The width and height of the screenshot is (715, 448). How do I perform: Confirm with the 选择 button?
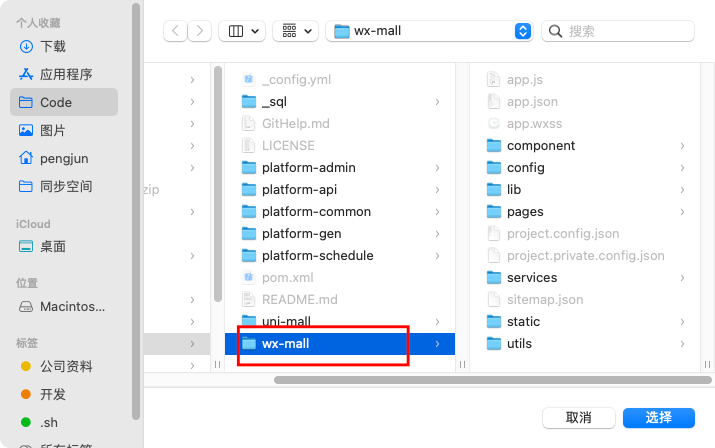tap(659, 417)
